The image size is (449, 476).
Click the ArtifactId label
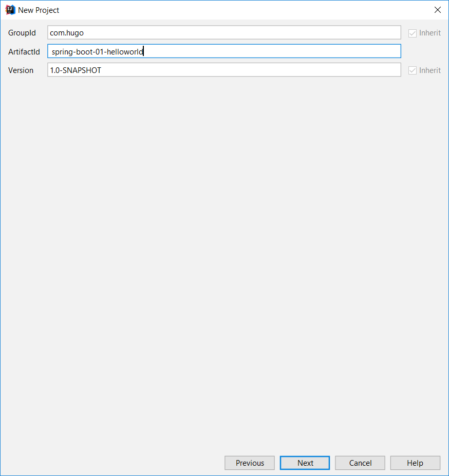24,52
